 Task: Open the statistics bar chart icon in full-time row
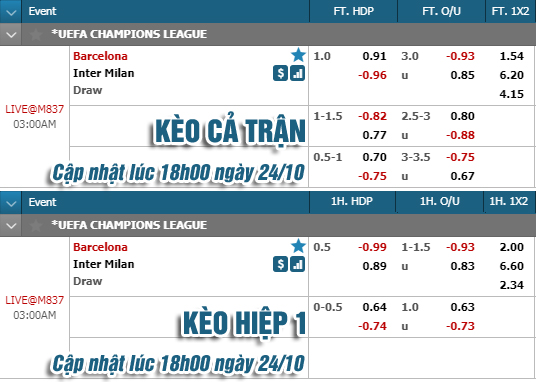[x=297, y=73]
